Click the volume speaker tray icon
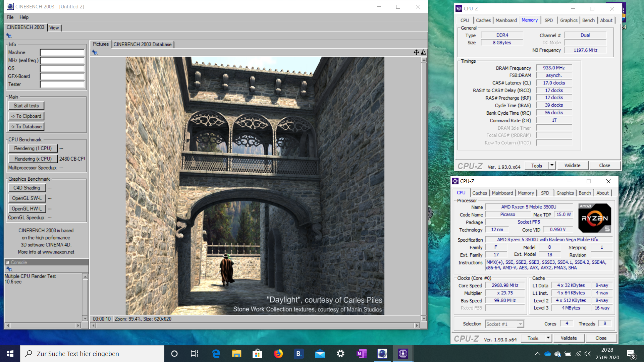This screenshot has width=644, height=362. pos(587,354)
